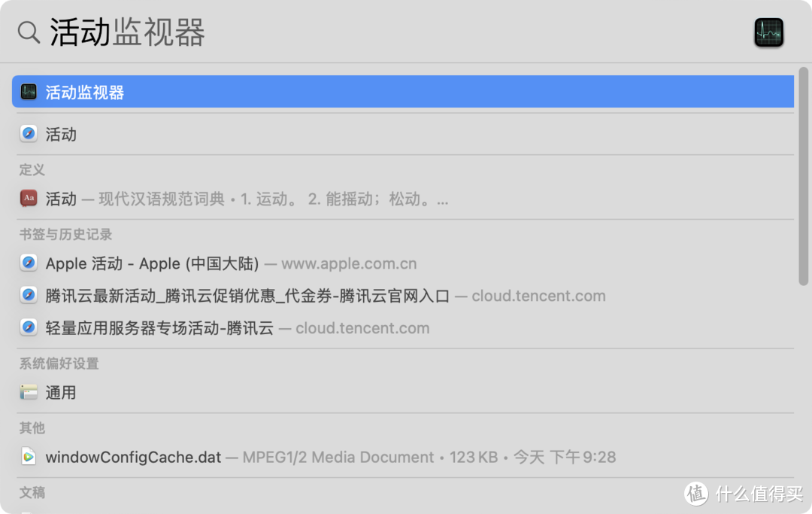Screen dimensions: 812x514
Task: Click the Activity Monitor preview thumbnail top right
Action: point(768,33)
